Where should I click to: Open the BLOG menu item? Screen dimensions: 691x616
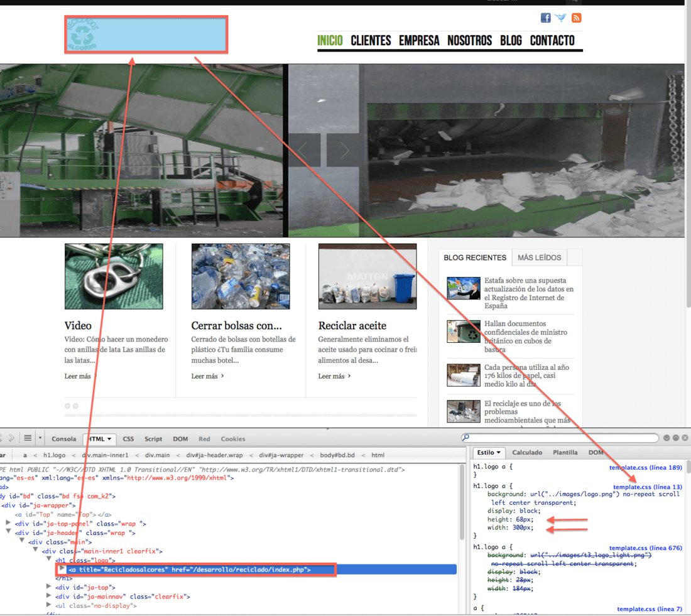[511, 41]
